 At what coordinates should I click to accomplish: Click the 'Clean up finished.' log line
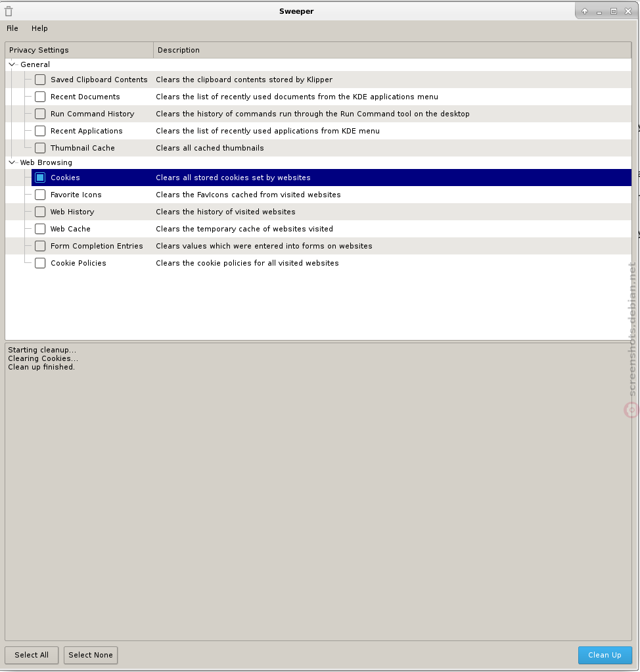point(41,368)
